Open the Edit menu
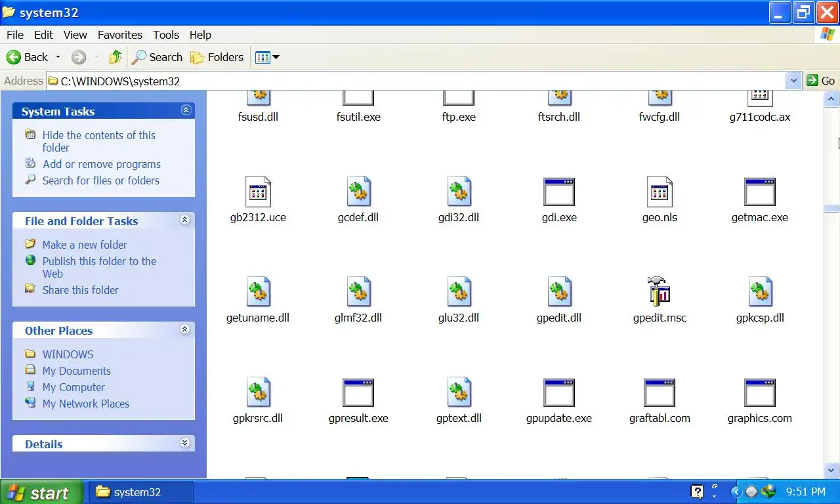The width and height of the screenshot is (840, 504). click(x=44, y=35)
